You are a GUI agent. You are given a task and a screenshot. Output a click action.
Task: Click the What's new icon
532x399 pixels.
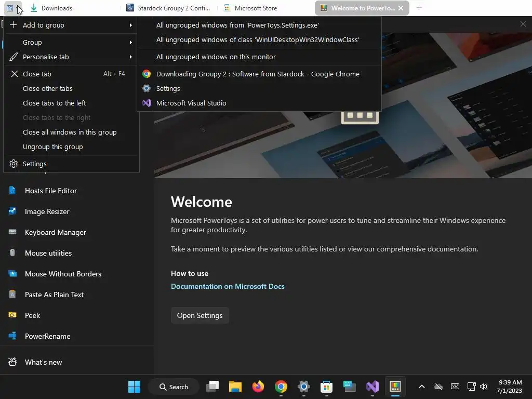[12, 362]
